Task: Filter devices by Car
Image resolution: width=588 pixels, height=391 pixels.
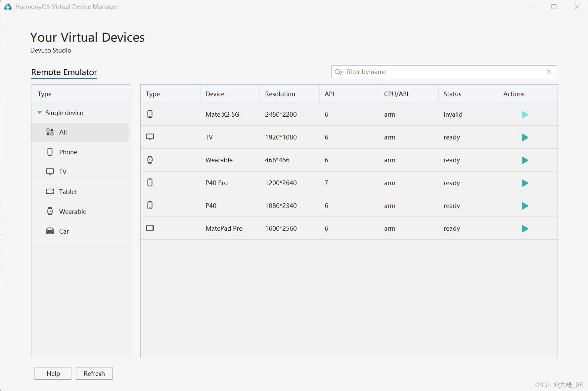Action: tap(80, 231)
